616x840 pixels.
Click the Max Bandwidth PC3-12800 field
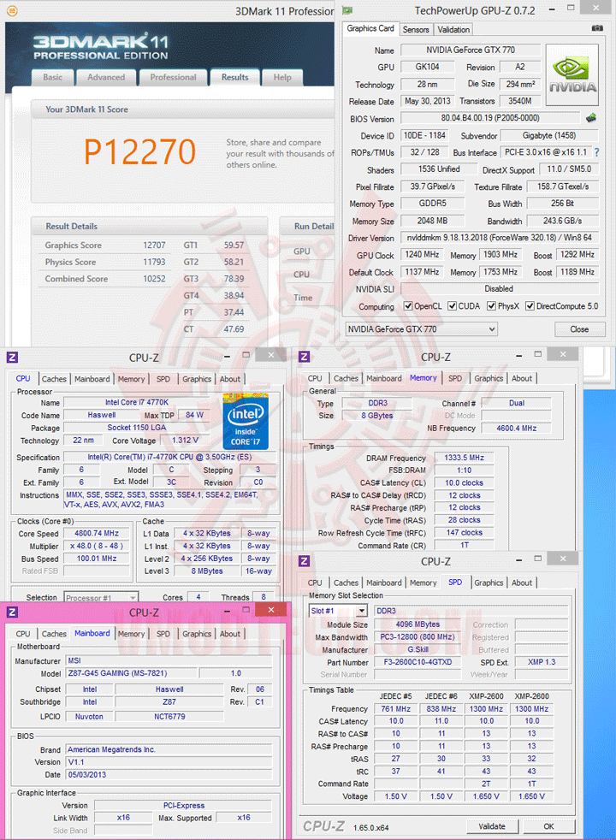[418, 637]
